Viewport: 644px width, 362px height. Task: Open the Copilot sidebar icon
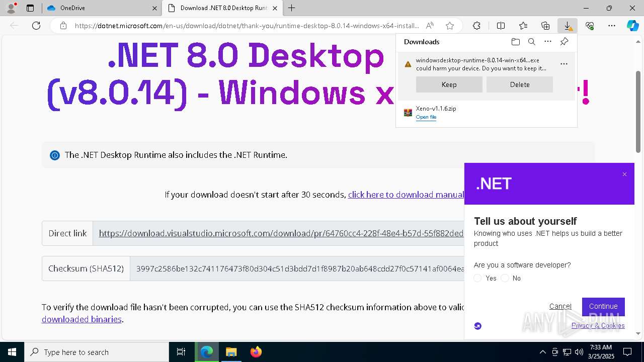pos(632,26)
